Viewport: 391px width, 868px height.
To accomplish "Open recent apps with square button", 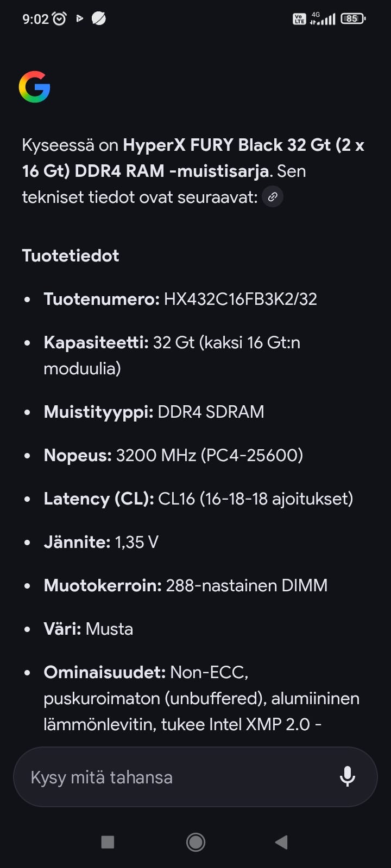I will [108, 842].
